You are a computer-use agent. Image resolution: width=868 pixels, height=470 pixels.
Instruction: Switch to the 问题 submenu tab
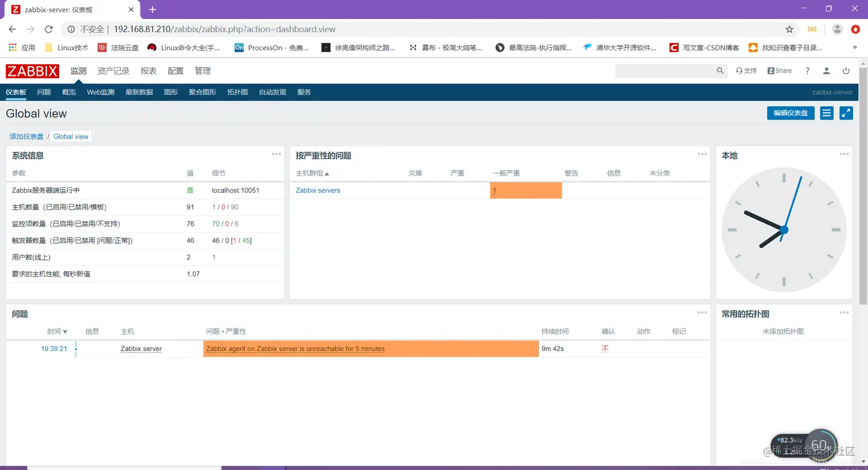click(44, 92)
